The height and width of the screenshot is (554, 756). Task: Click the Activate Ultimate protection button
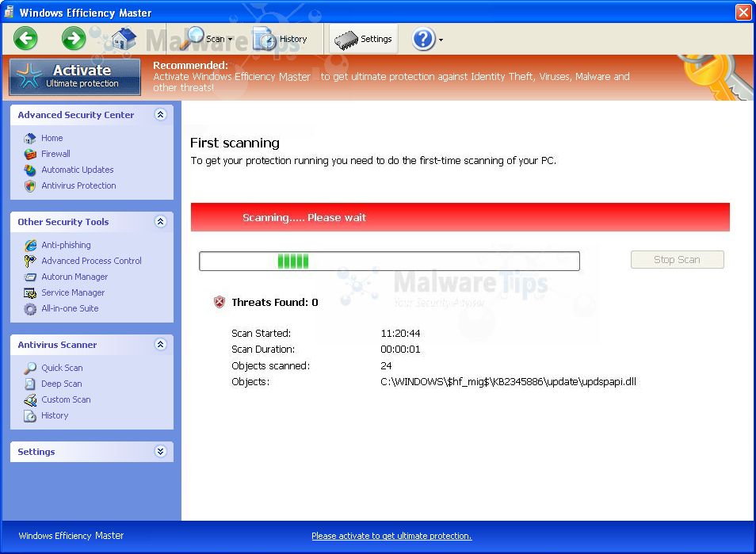75,77
